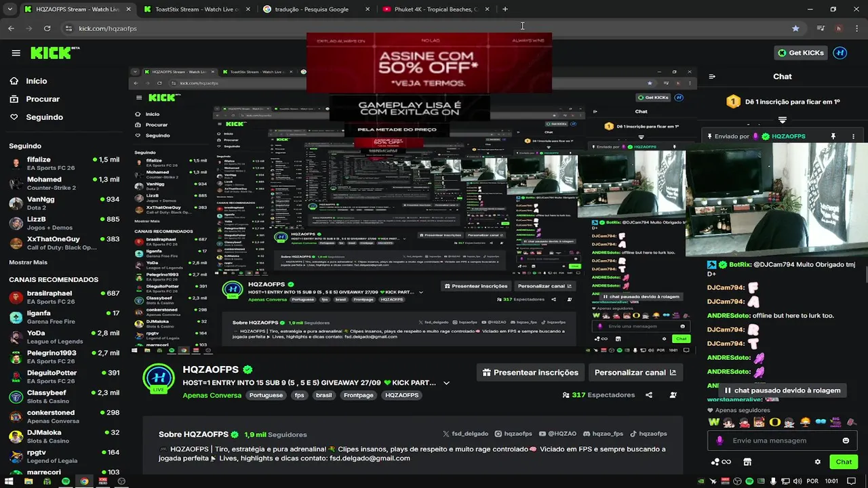Select the Frontpage tag
Viewport: 868px width, 488px height.
pos(358,395)
